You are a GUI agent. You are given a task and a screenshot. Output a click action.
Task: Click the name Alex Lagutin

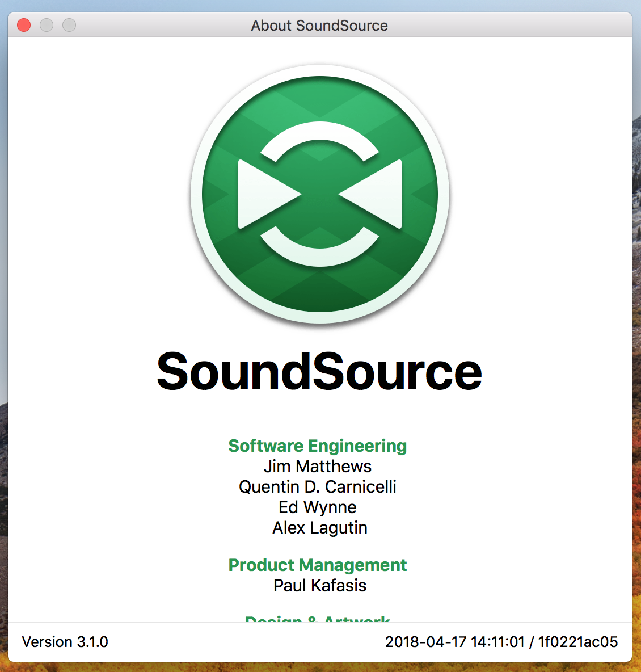[x=320, y=528]
